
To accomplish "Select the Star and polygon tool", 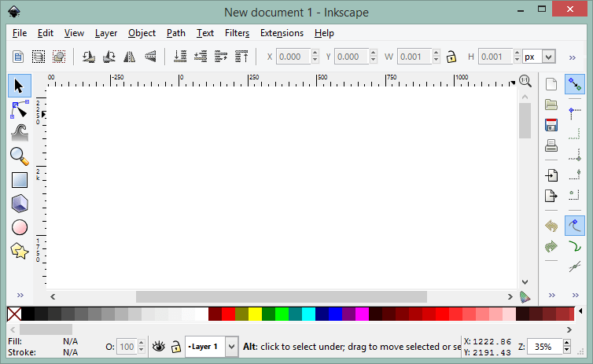I will coord(20,251).
